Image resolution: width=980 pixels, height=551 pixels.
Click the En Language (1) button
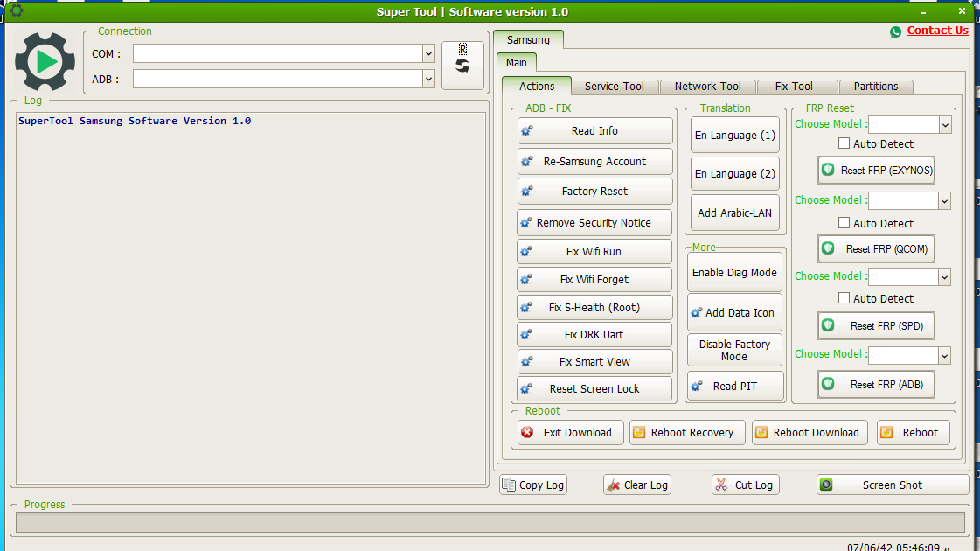coord(735,135)
